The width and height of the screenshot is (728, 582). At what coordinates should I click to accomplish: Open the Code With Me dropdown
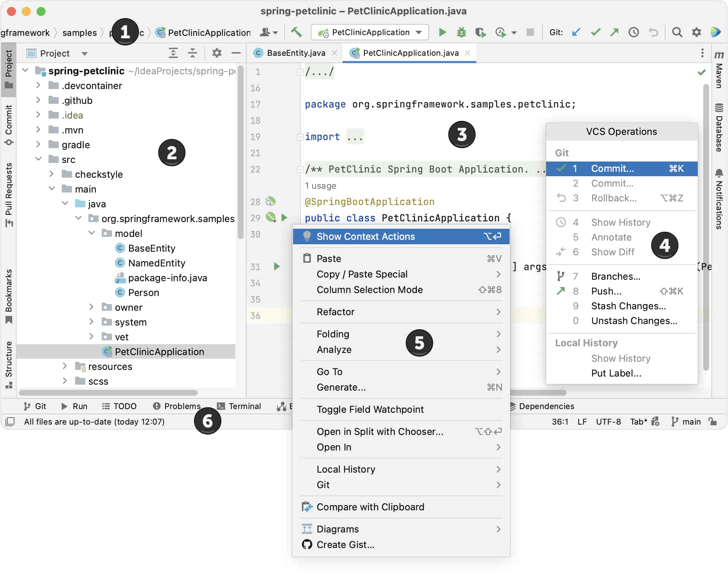(x=269, y=32)
